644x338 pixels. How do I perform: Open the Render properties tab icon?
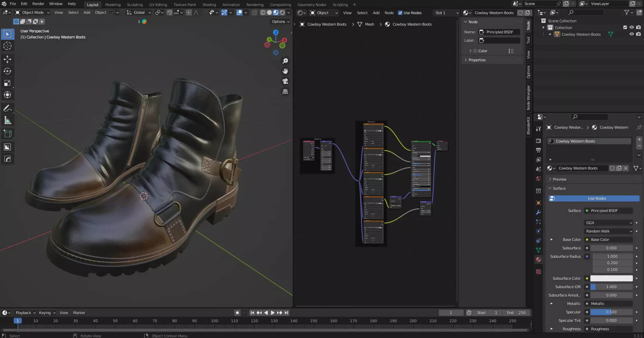(x=538, y=141)
